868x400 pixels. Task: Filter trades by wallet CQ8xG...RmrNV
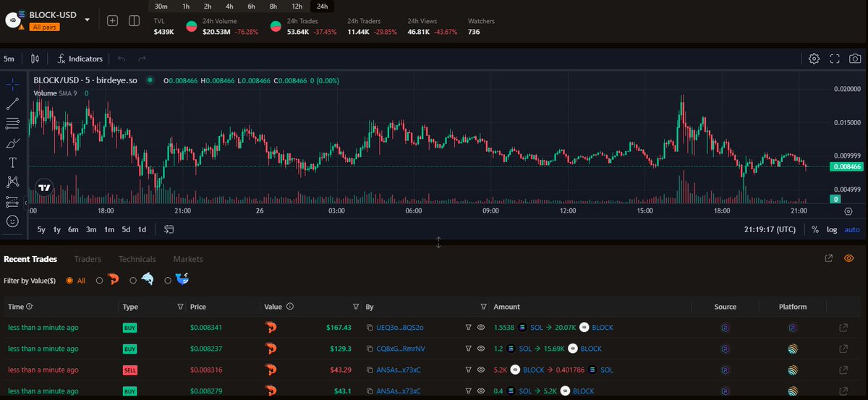tap(469, 349)
